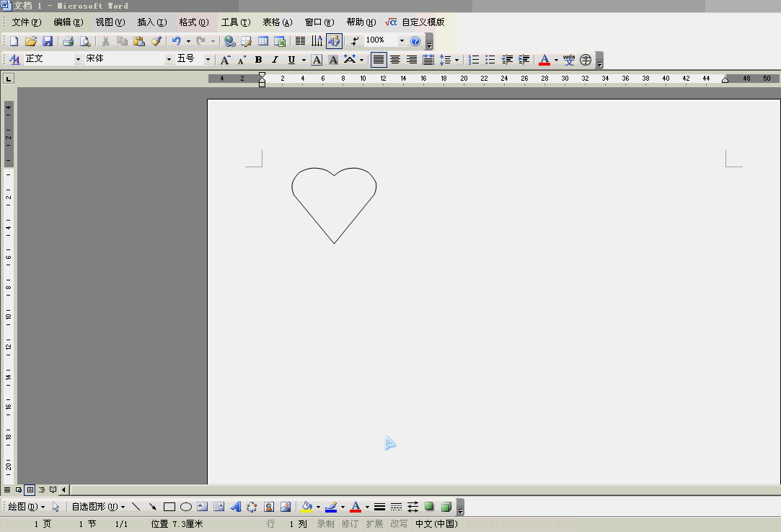Viewport: 781px width, 532px height.
Task: Toggle right alignment
Action: click(412, 60)
